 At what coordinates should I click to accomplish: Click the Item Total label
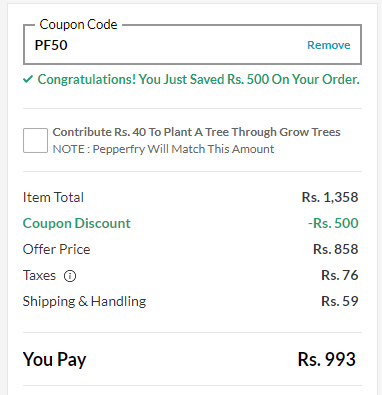tap(53, 197)
